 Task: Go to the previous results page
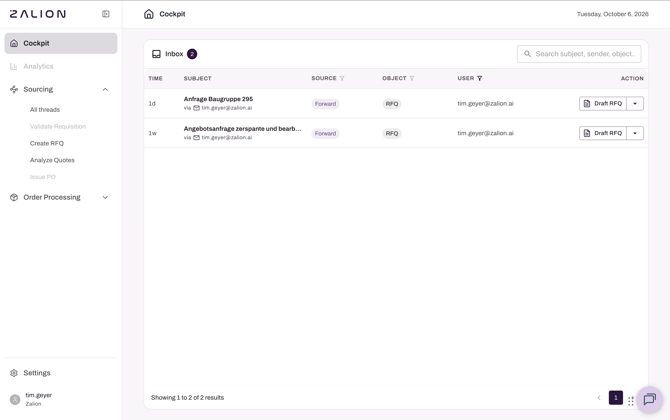599,398
